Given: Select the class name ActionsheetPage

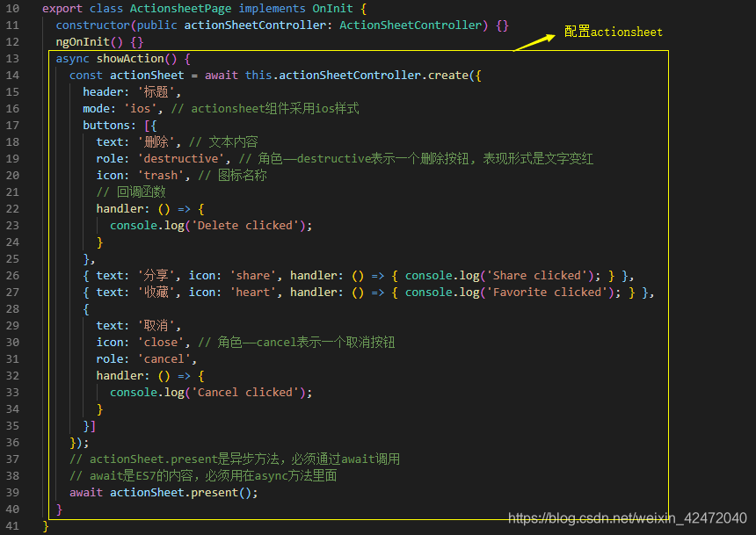Looking at the screenshot, I should click(x=180, y=8).
